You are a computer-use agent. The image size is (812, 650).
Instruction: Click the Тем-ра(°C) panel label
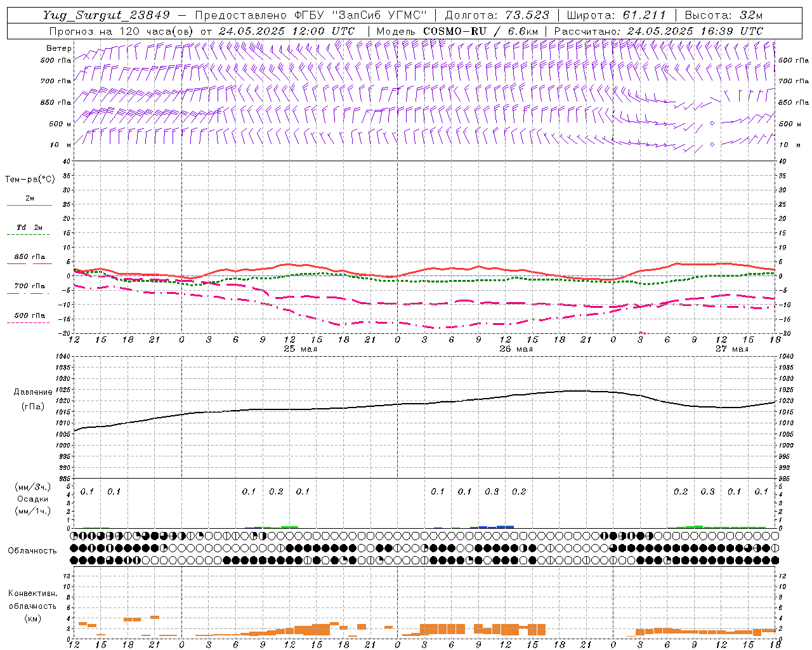pyautogui.click(x=30, y=180)
